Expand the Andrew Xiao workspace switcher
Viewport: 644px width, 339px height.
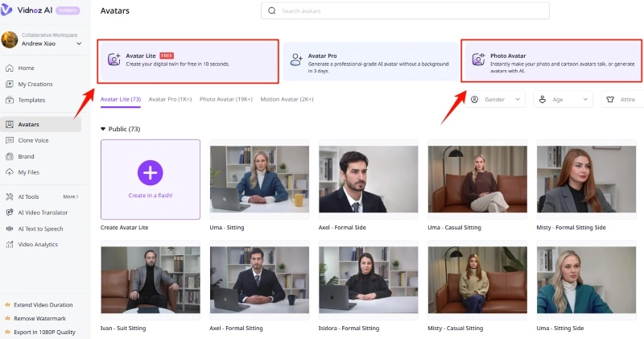79,43
